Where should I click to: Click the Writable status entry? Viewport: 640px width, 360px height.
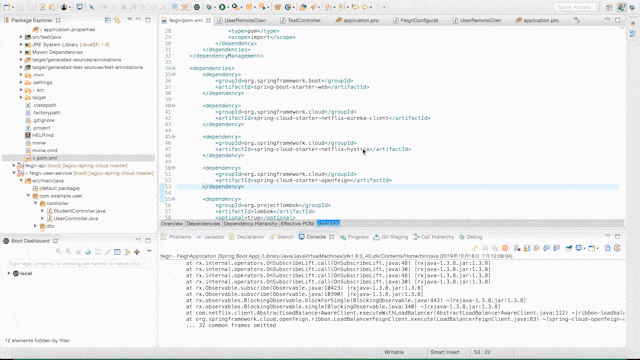394,352
